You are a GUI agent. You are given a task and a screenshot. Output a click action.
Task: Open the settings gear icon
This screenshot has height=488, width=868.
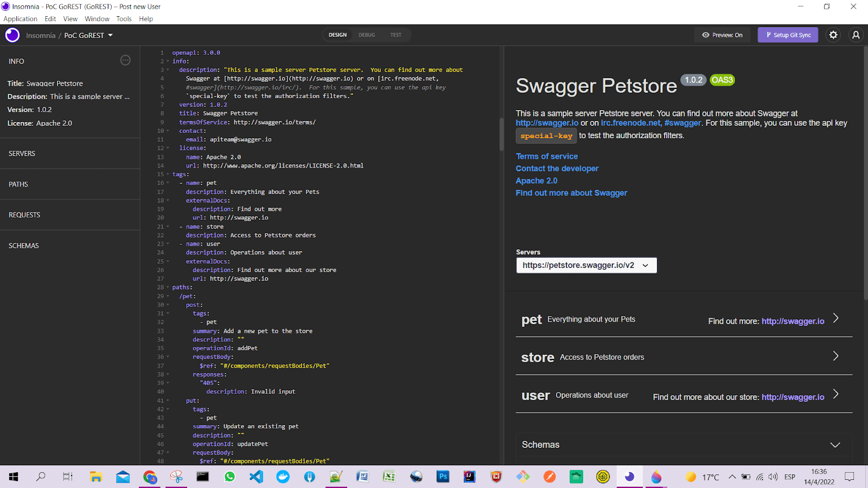(833, 35)
